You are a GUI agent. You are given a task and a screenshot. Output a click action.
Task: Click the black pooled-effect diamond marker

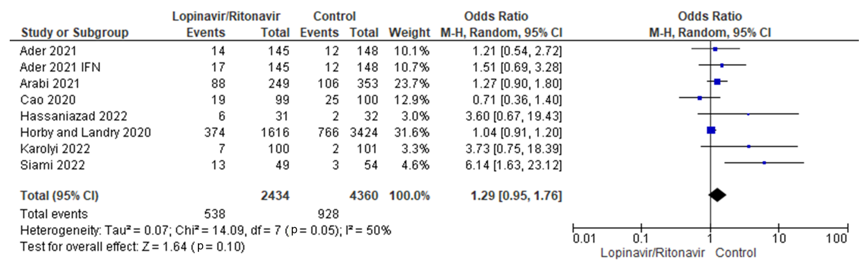click(717, 195)
